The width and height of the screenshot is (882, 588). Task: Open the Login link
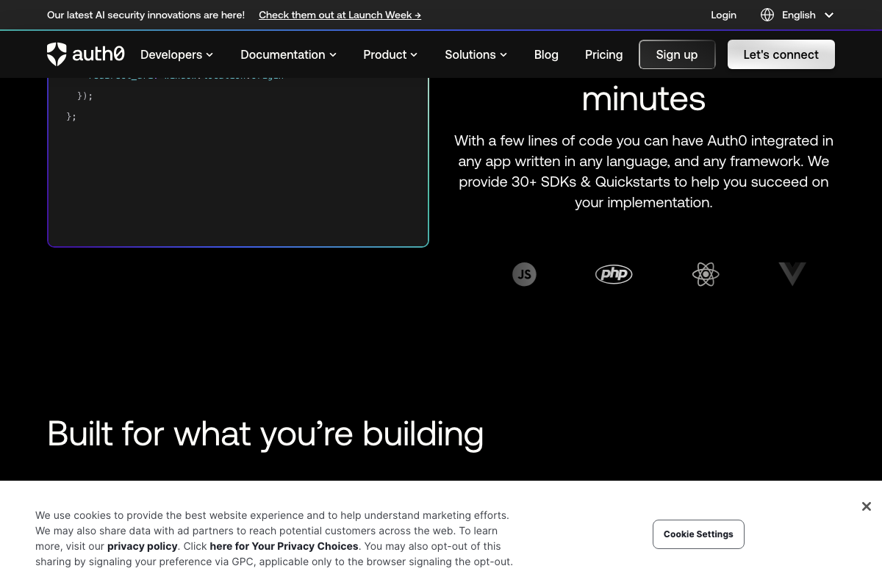point(723,15)
